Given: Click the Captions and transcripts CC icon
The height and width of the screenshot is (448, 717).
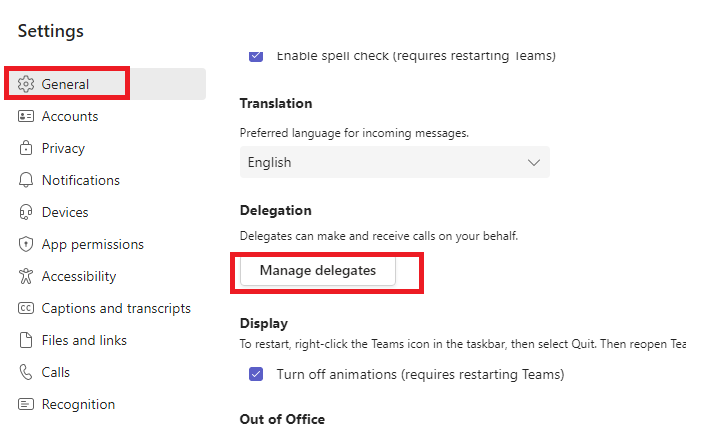Looking at the screenshot, I should [x=26, y=308].
